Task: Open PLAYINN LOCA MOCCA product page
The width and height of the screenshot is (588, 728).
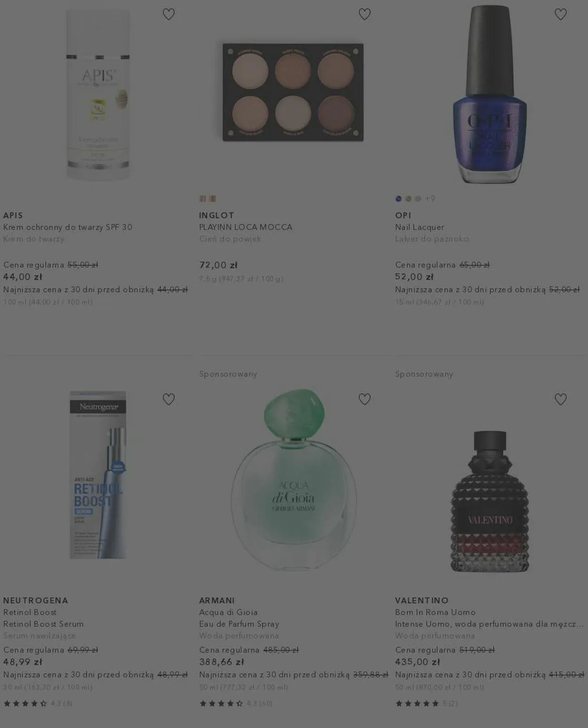Action: (x=246, y=227)
